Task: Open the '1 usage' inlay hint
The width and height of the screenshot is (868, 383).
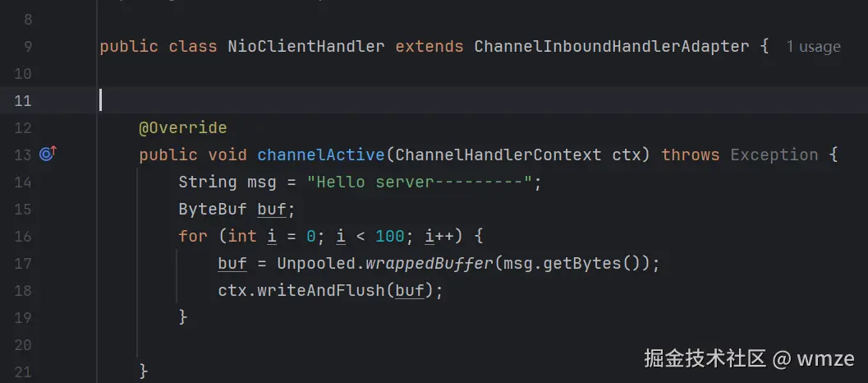Action: coord(813,47)
